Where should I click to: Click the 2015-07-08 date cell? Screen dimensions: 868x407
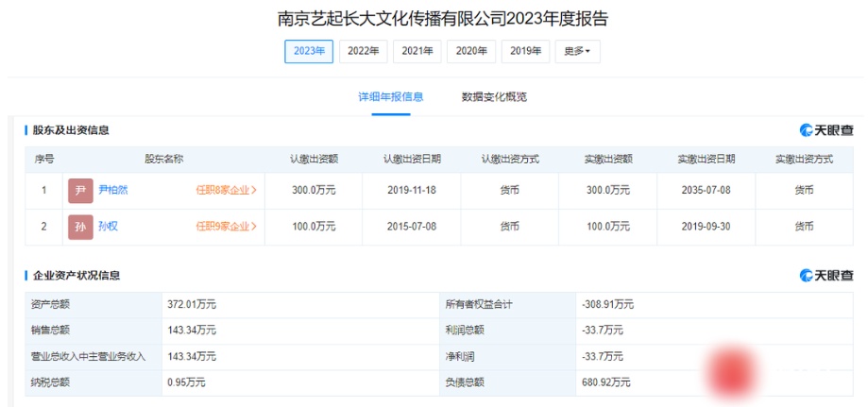412,227
